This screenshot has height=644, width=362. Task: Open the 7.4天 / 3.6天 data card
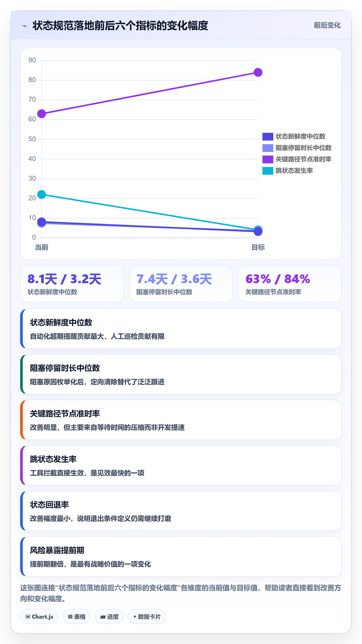pos(181,284)
